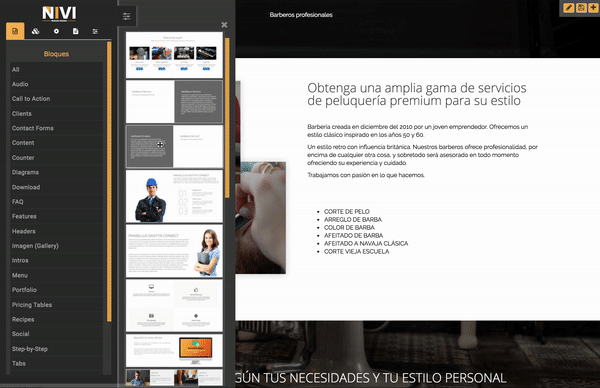Select the Clients category
This screenshot has height=388, width=600.
(56, 114)
